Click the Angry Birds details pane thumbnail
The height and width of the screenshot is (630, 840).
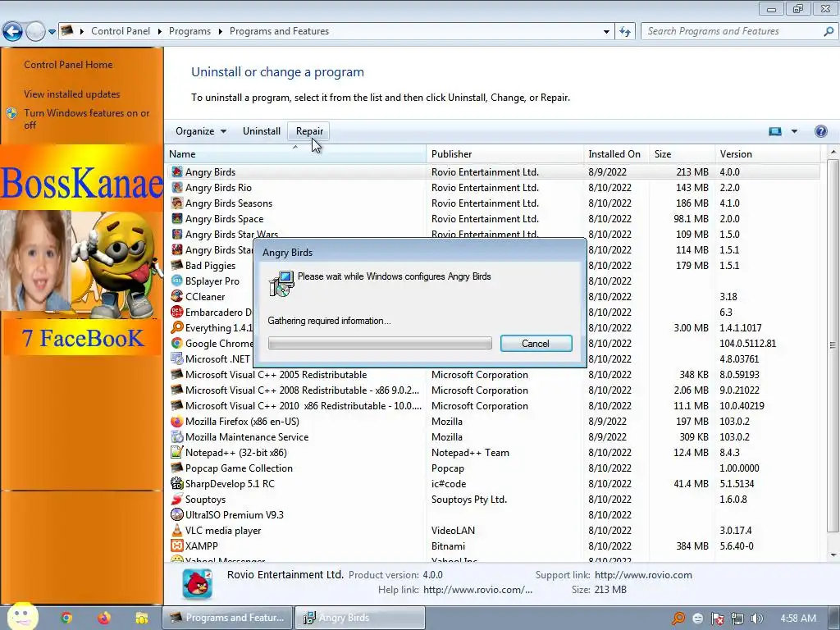(197, 583)
